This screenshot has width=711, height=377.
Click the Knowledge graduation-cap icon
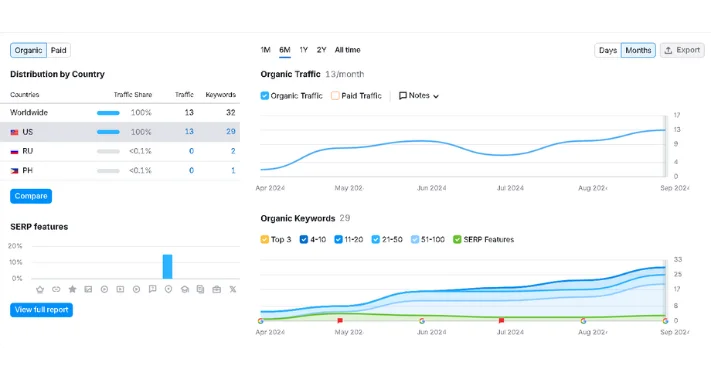(185, 289)
